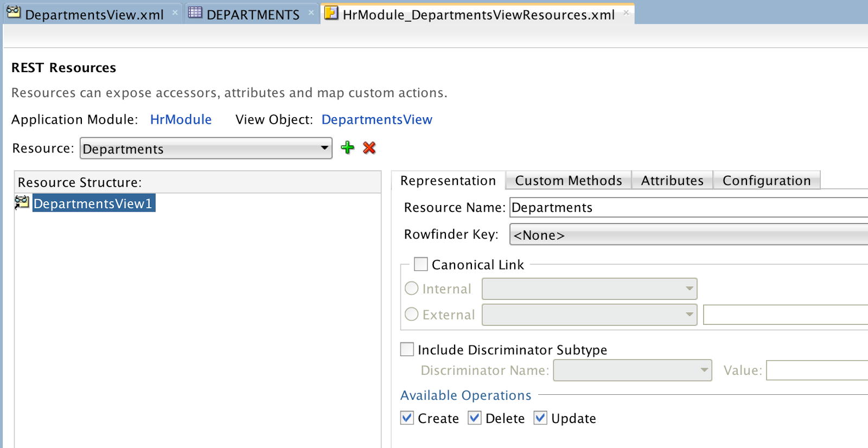
Task: Open the Resource dropdown showing Departments
Action: 206,148
